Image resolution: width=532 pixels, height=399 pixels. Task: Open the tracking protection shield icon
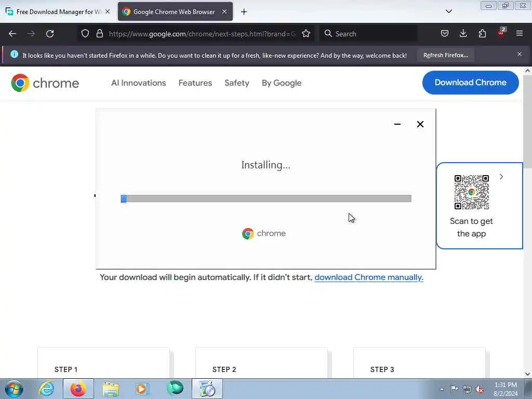85,33
